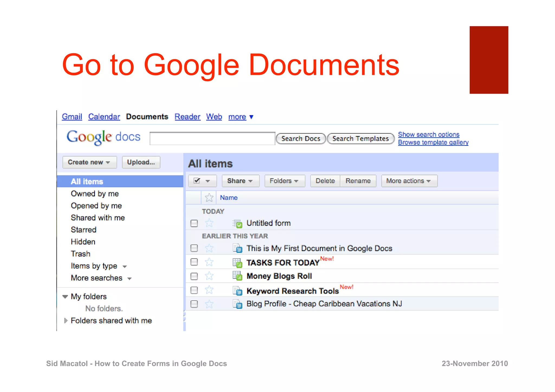This screenshot has width=555, height=392.
Task: Collapse the My folders tree
Action: pos(65,297)
